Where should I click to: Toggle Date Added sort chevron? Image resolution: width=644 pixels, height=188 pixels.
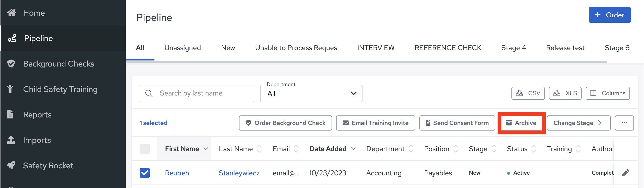[x=353, y=149]
